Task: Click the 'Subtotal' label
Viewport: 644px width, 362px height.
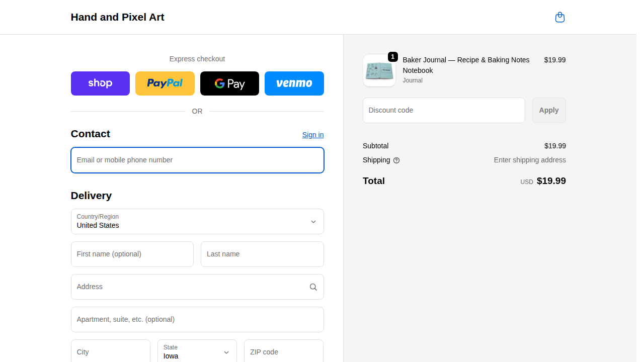Action: [x=375, y=146]
